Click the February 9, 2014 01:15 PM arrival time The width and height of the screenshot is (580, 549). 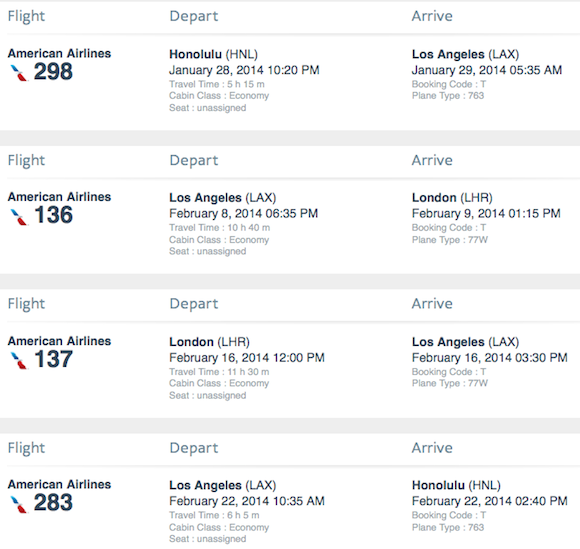pyautogui.click(x=486, y=213)
